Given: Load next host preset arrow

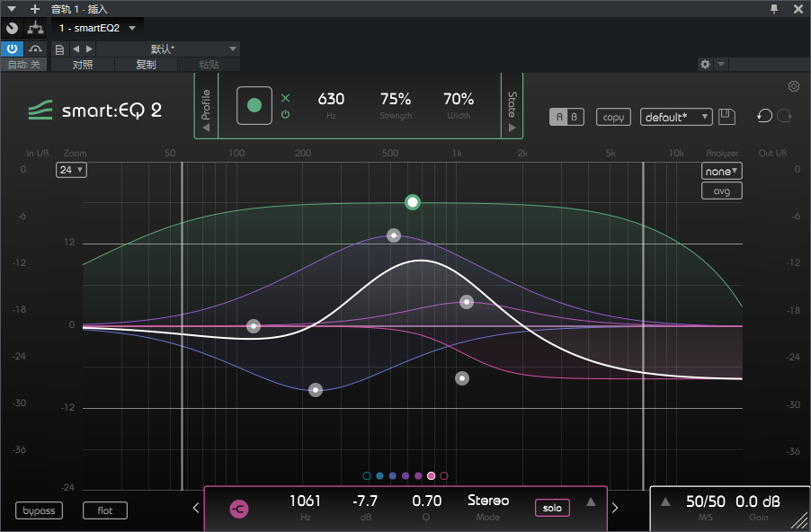Looking at the screenshot, I should pyautogui.click(x=90, y=49).
